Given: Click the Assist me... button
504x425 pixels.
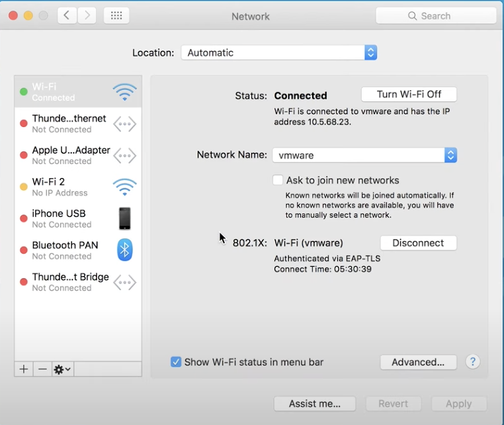Looking at the screenshot, I should click(x=315, y=403).
